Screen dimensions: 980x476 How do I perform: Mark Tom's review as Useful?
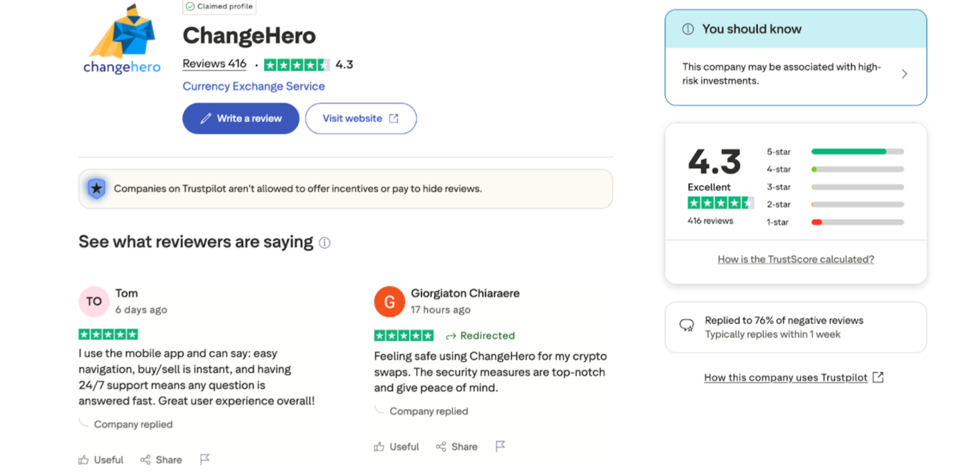click(101, 460)
